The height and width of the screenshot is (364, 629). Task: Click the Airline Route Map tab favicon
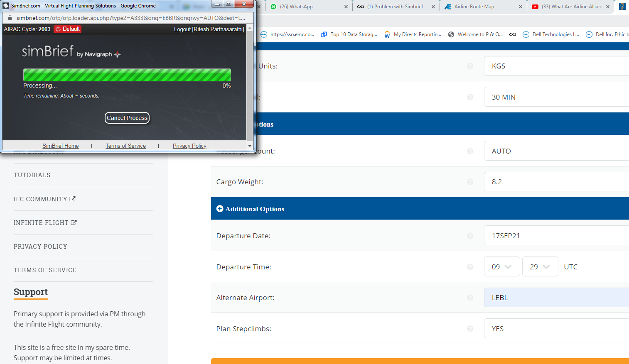point(448,7)
